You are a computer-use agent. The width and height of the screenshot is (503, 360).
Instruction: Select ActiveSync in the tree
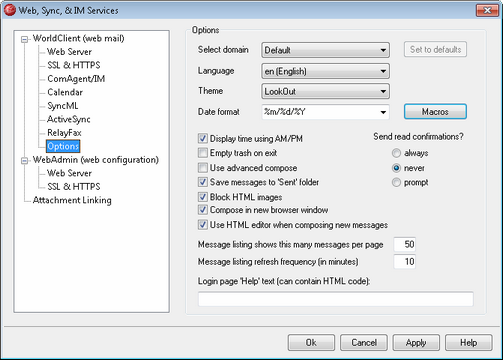tap(69, 119)
